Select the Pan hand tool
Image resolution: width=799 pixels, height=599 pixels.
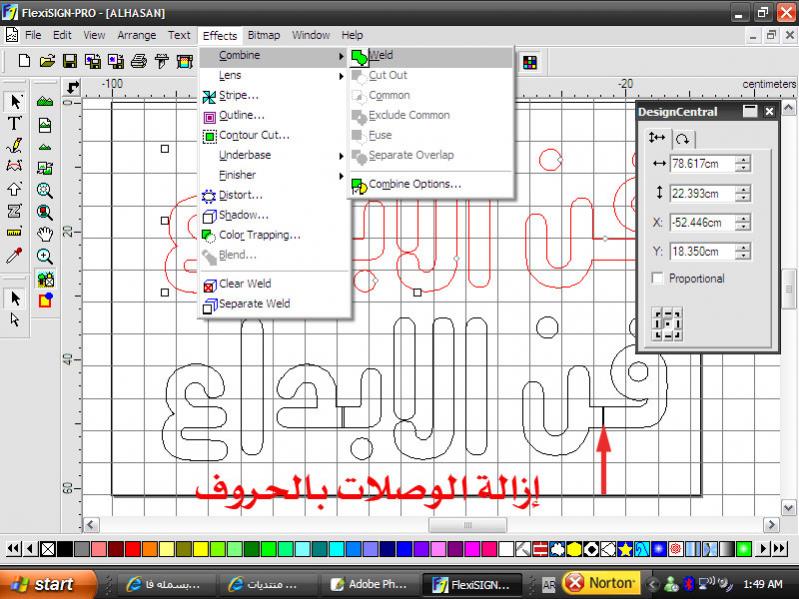point(45,234)
